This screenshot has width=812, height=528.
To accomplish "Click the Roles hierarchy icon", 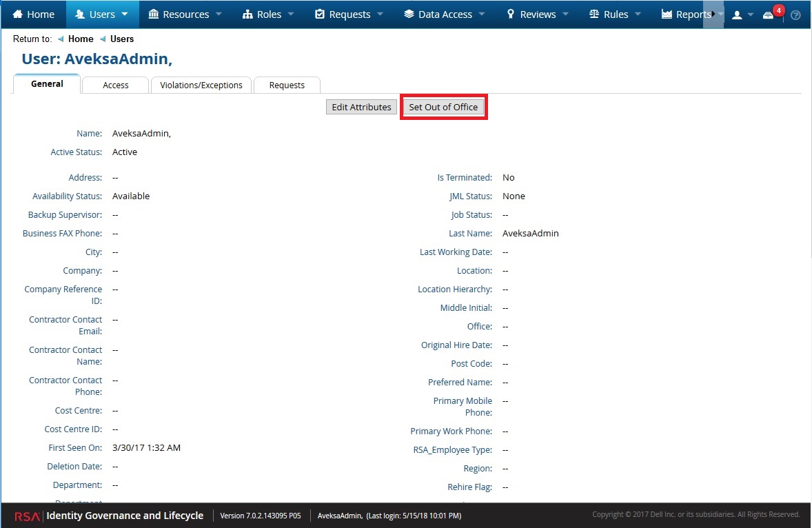I will [x=247, y=14].
